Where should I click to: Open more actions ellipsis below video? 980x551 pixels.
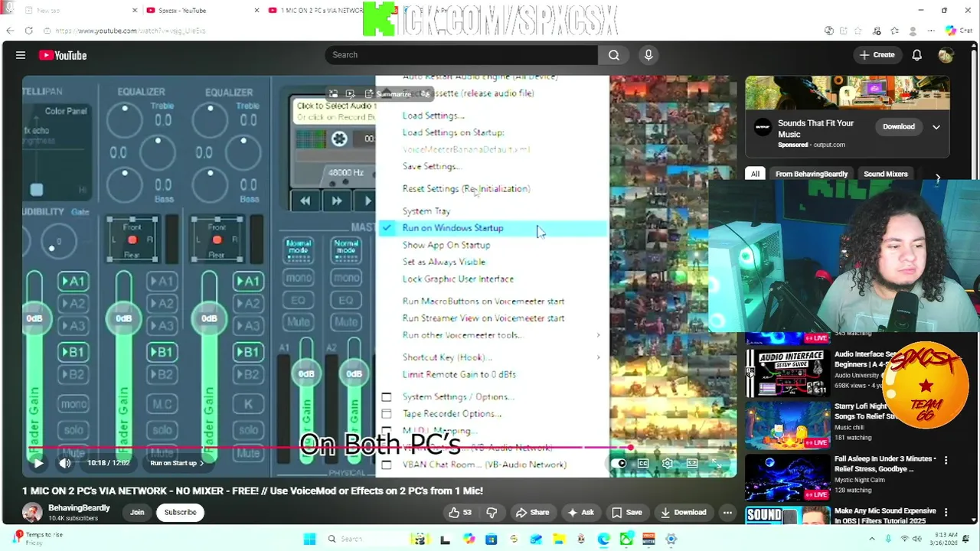(727, 512)
